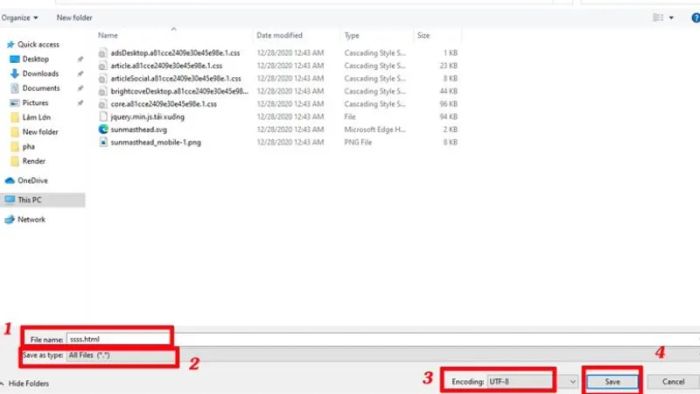This screenshot has height=394, width=700.
Task: Click the OneDrive cloud icon
Action: [x=9, y=181]
